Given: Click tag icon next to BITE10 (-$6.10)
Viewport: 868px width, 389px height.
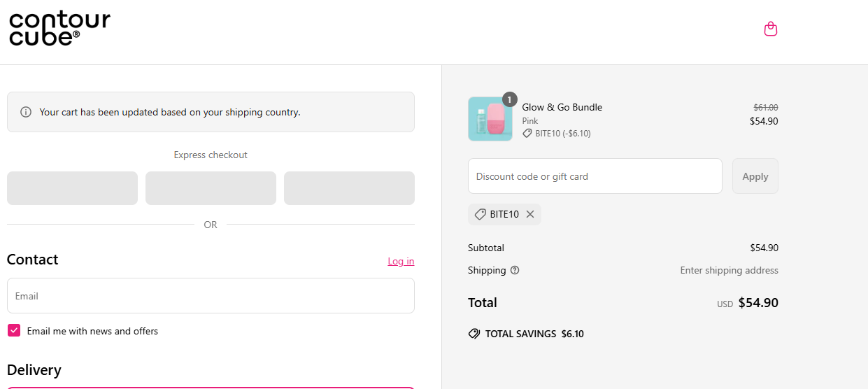Looking at the screenshot, I should click(527, 134).
